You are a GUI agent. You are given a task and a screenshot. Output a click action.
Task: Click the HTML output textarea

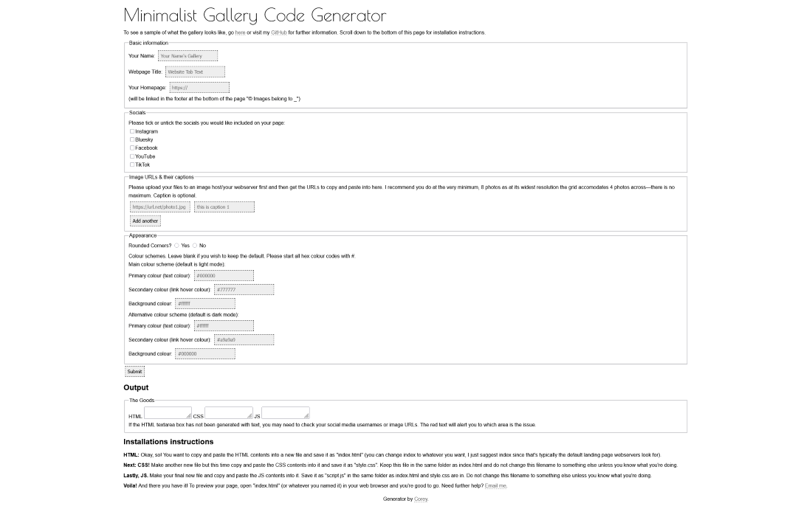pyautogui.click(x=168, y=413)
